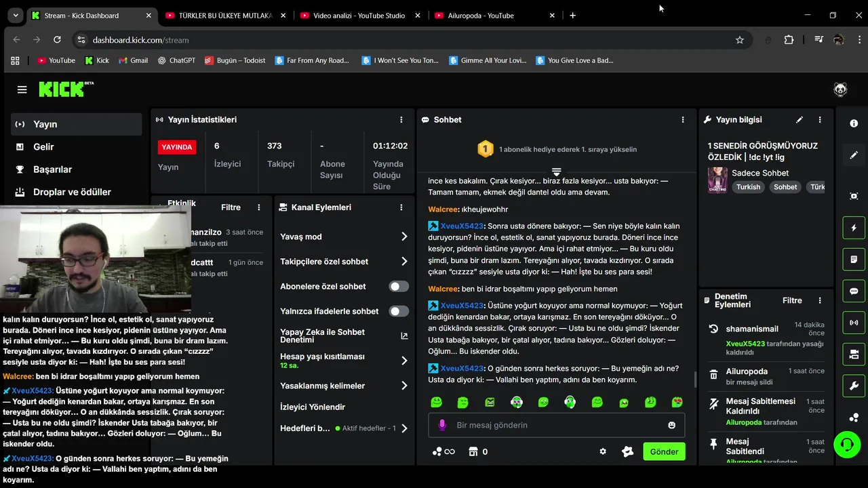Open the green headset support button

click(846, 445)
